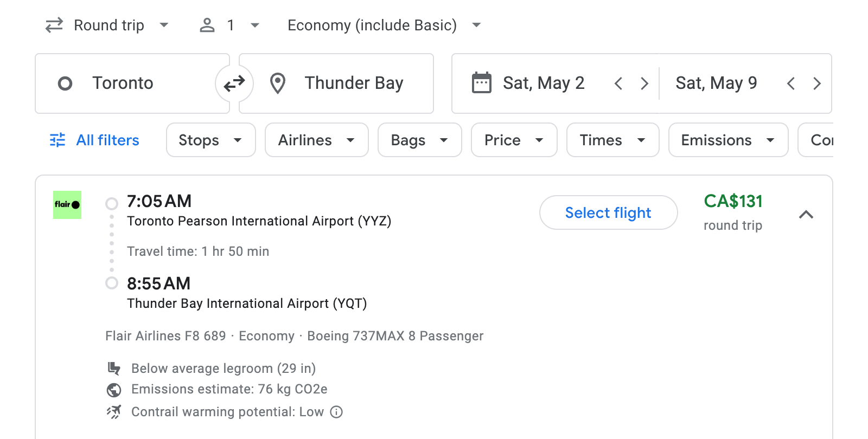Collapse the expanded Flair flight details
The height and width of the screenshot is (439, 868).
807,215
